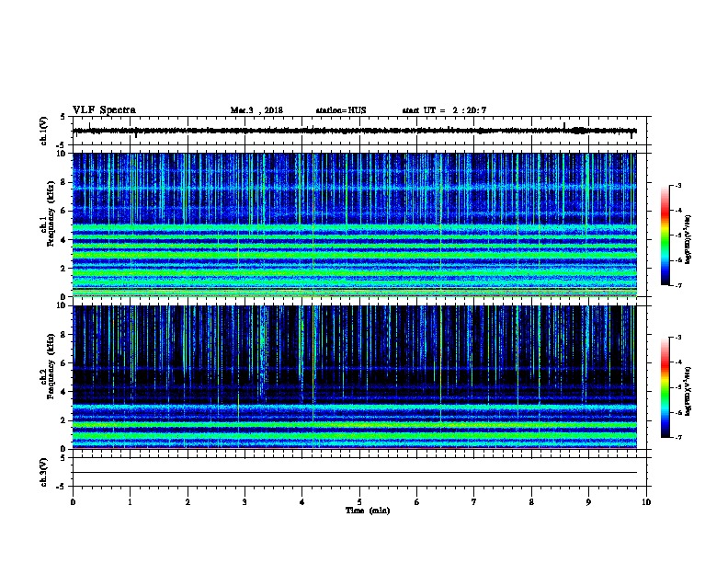Click the start UT time header text

coord(444,110)
